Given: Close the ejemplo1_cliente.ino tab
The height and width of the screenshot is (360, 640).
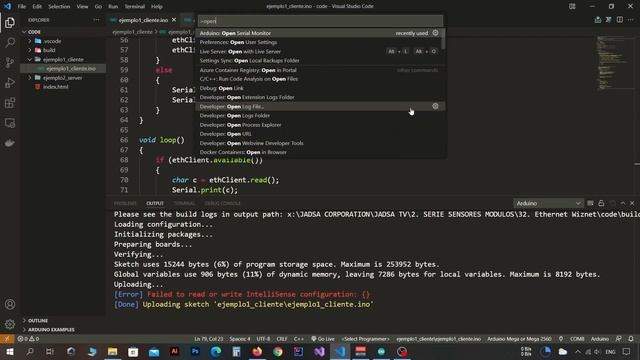Looking at the screenshot, I should pos(174,20).
